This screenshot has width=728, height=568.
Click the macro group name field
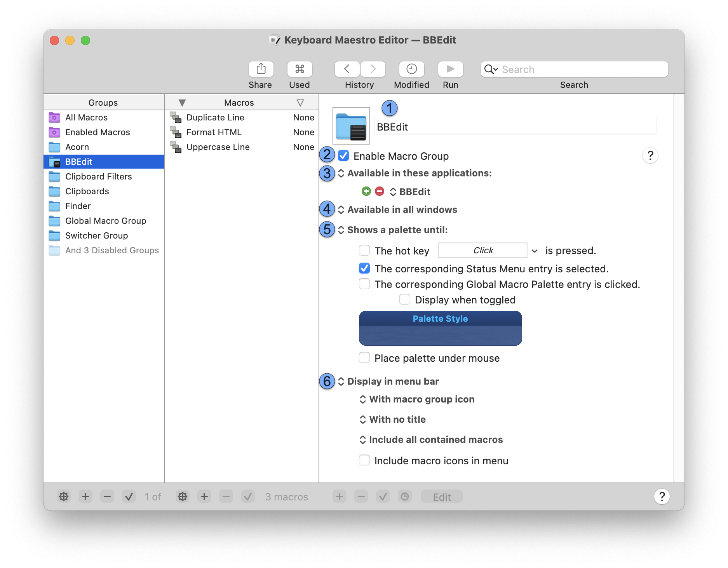click(x=515, y=127)
